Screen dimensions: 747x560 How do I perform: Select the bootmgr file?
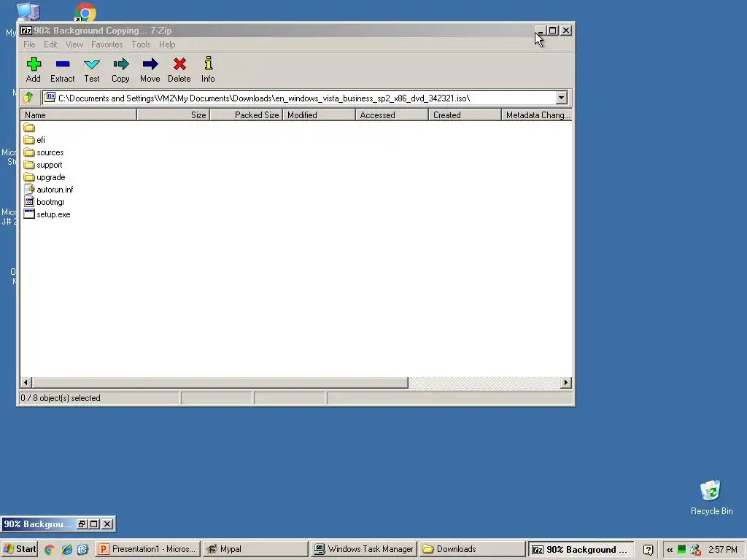(44, 202)
